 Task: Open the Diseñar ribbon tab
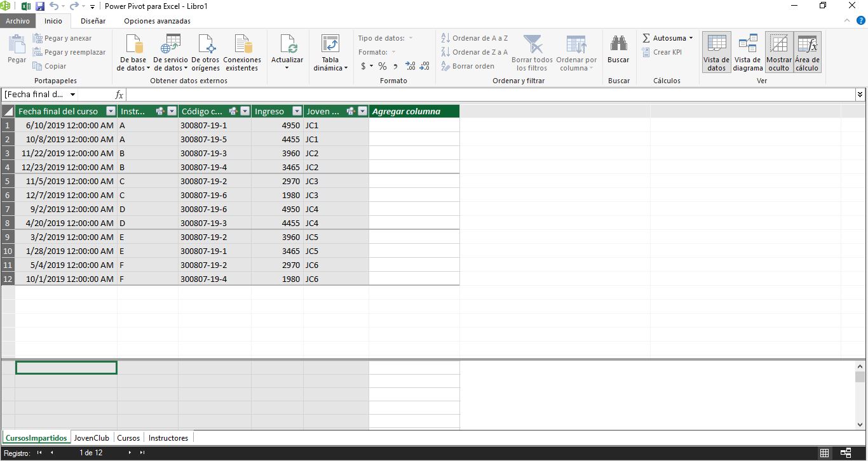(x=93, y=21)
